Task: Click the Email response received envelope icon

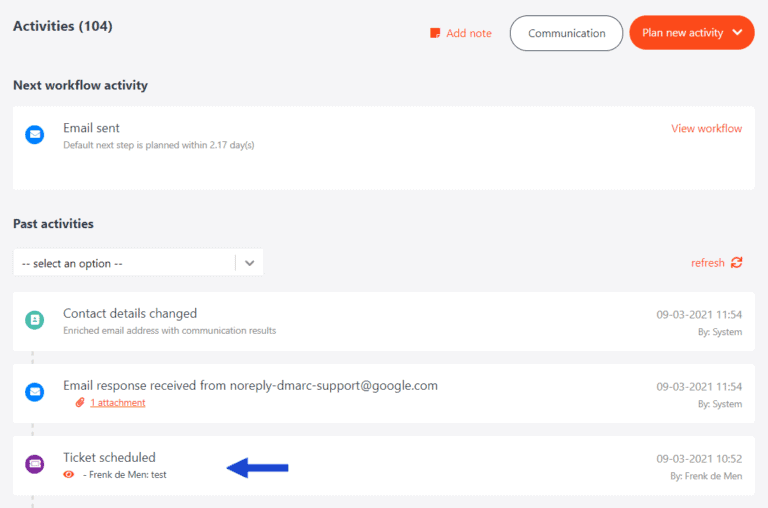Action: click(x=35, y=392)
